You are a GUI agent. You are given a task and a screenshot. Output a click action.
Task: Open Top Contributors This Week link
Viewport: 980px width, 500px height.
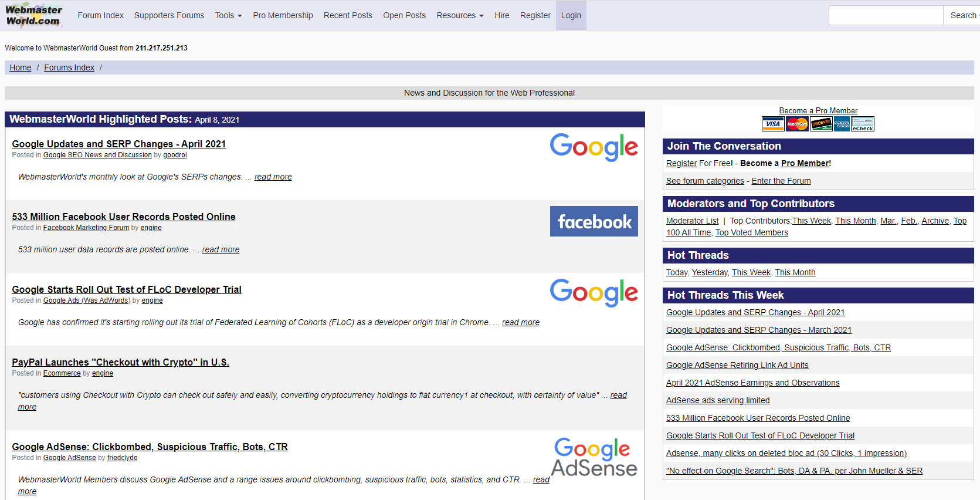812,221
